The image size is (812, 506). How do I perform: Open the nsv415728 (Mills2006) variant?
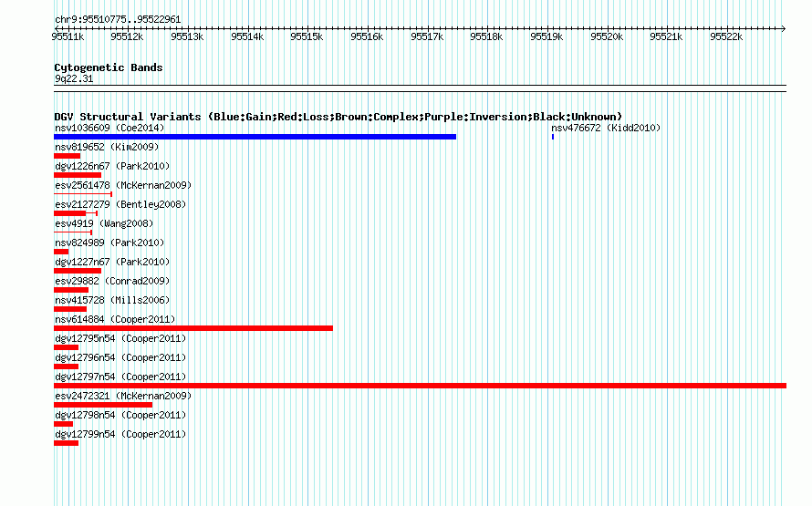[112, 300]
